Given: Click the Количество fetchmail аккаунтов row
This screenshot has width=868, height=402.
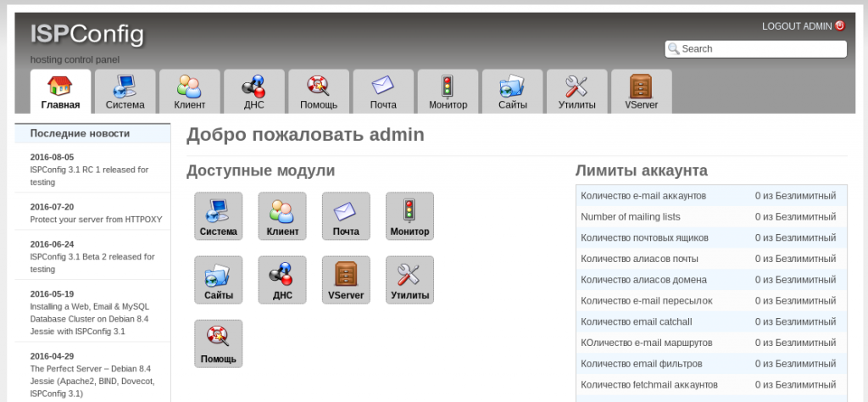Looking at the screenshot, I should pos(711,384).
